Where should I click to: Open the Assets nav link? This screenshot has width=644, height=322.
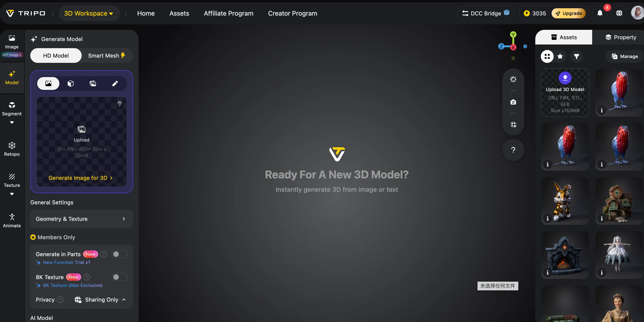(179, 13)
